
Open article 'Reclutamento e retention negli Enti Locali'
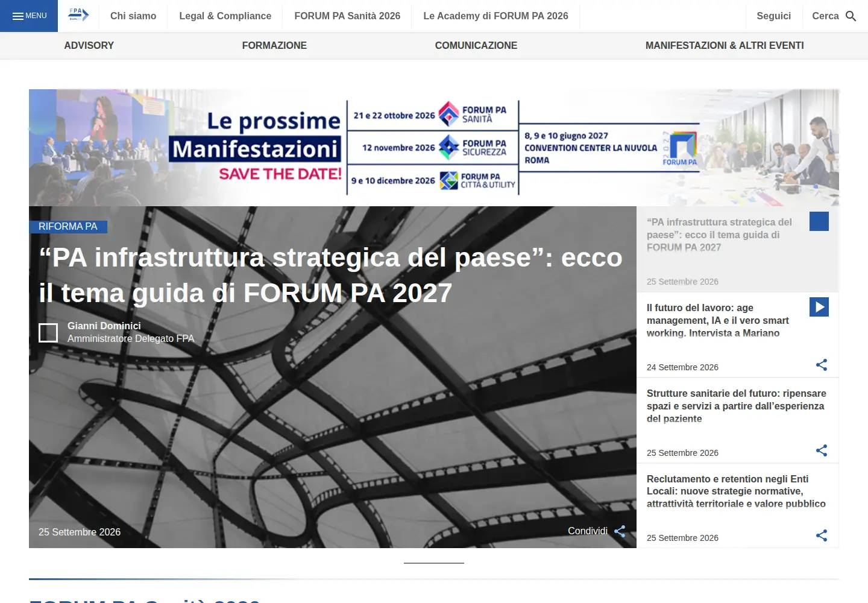tap(736, 491)
